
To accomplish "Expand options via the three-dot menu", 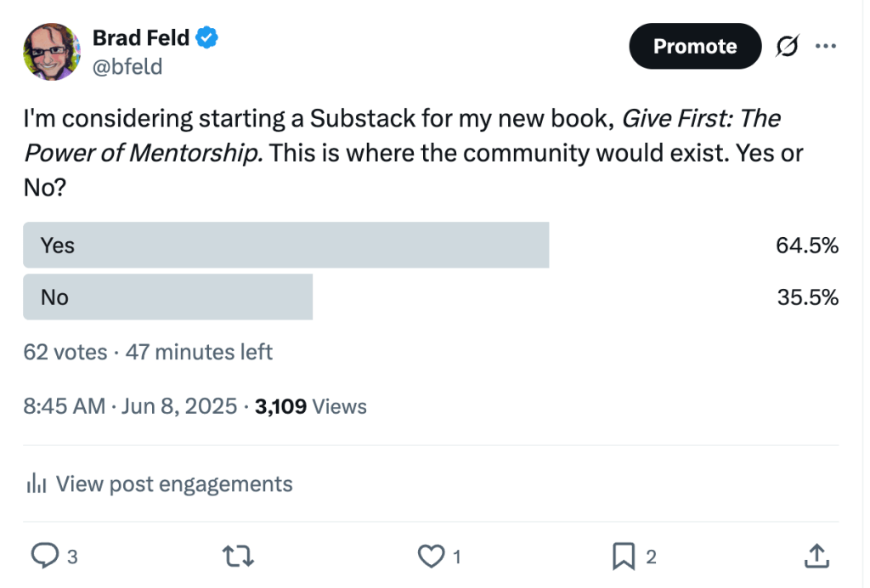I will [x=827, y=47].
